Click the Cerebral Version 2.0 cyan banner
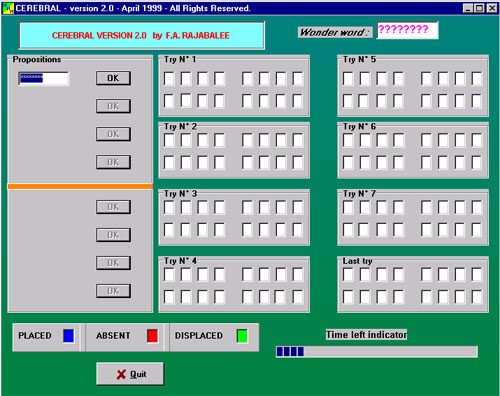The height and width of the screenshot is (396, 500). 142,35
